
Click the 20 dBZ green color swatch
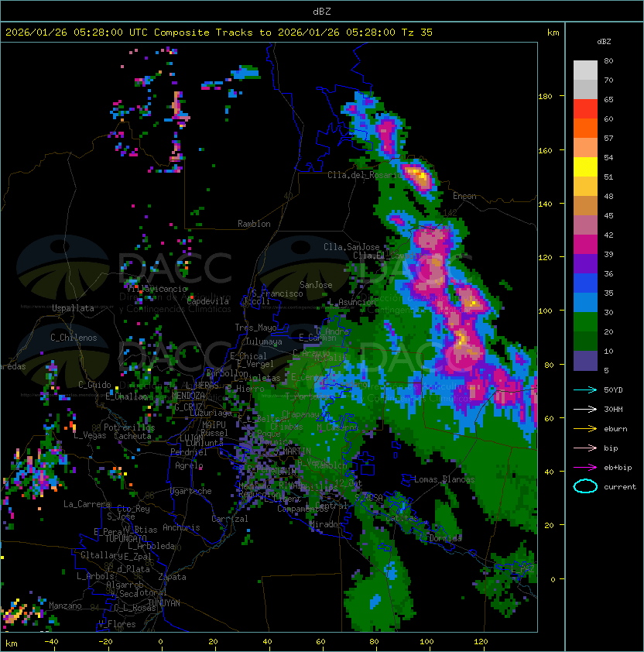(585, 341)
